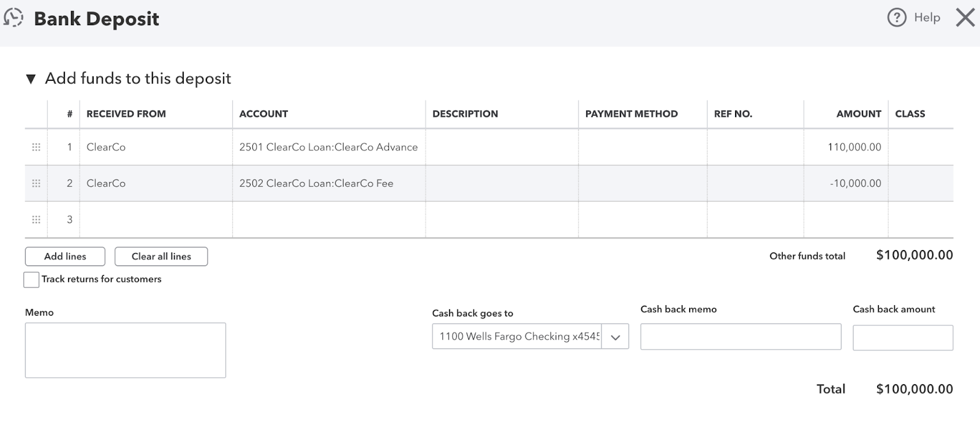Click the Help question mark icon
Viewport: 980px width, 421px height.
click(896, 18)
